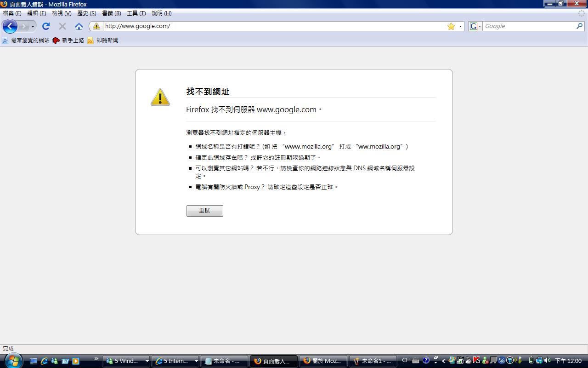Click the search magnifier icon
The width and height of the screenshot is (588, 368).
pos(579,26)
